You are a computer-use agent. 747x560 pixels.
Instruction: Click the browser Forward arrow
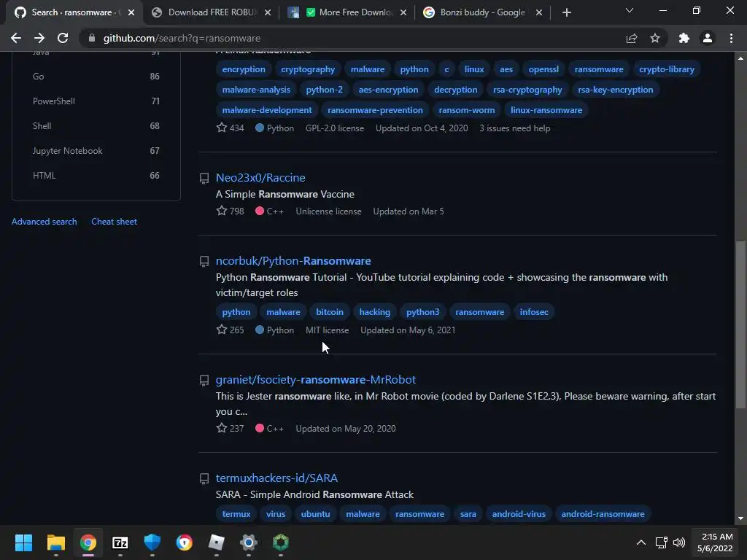point(39,38)
